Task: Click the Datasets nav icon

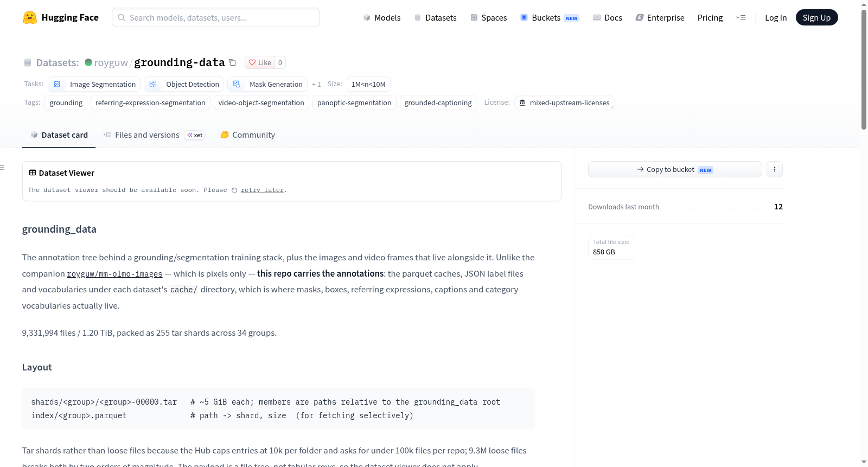Action: 418,17
